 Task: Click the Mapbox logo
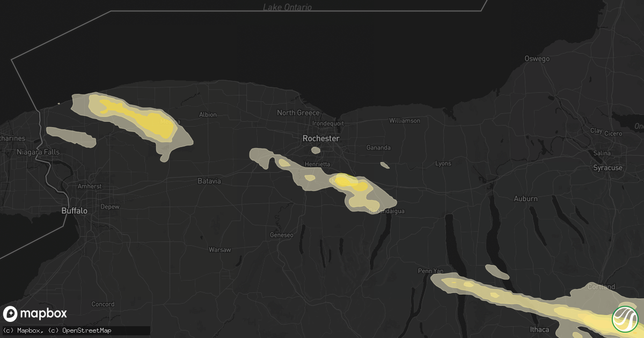(x=35, y=314)
